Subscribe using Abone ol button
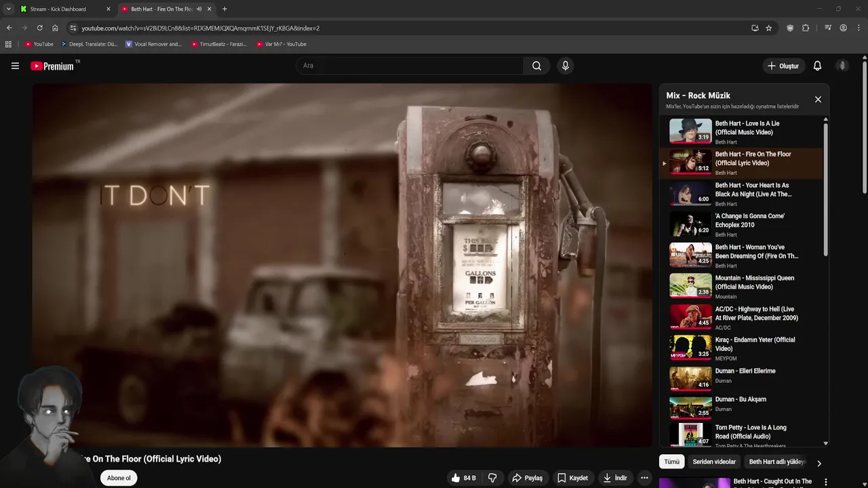Image resolution: width=868 pixels, height=488 pixels. [119, 478]
